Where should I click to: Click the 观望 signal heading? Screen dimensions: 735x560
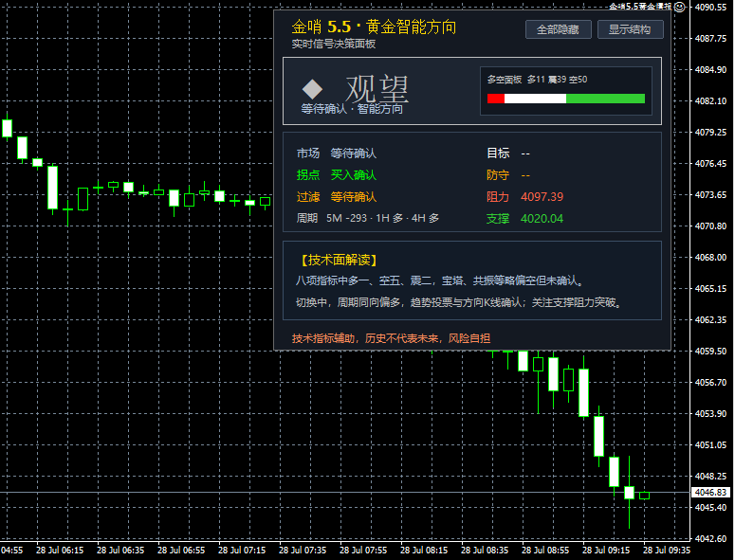377,88
